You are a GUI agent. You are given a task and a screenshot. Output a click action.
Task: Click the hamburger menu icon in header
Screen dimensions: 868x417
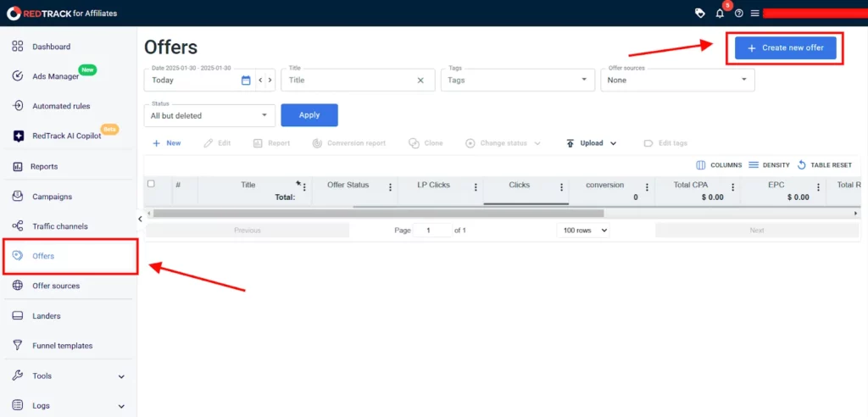click(754, 14)
